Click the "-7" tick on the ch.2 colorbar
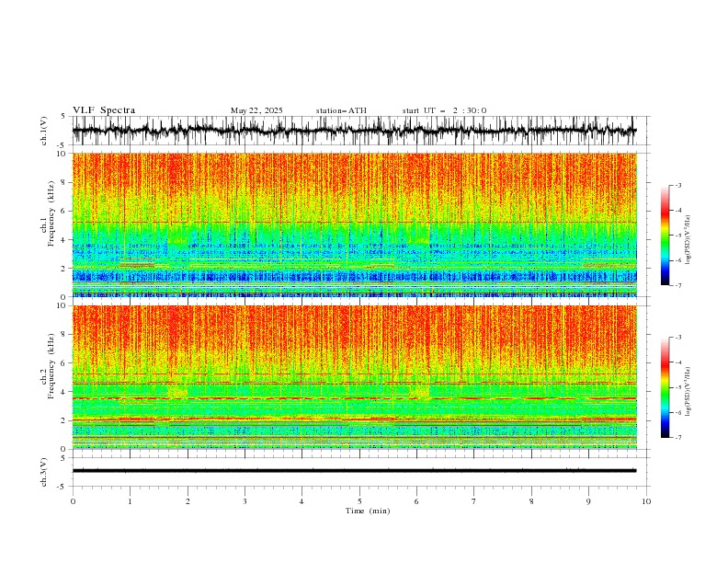The image size is (728, 563). [x=677, y=437]
